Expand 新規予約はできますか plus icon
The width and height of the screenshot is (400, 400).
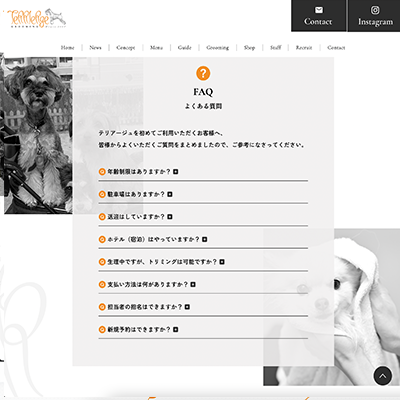coord(176,329)
